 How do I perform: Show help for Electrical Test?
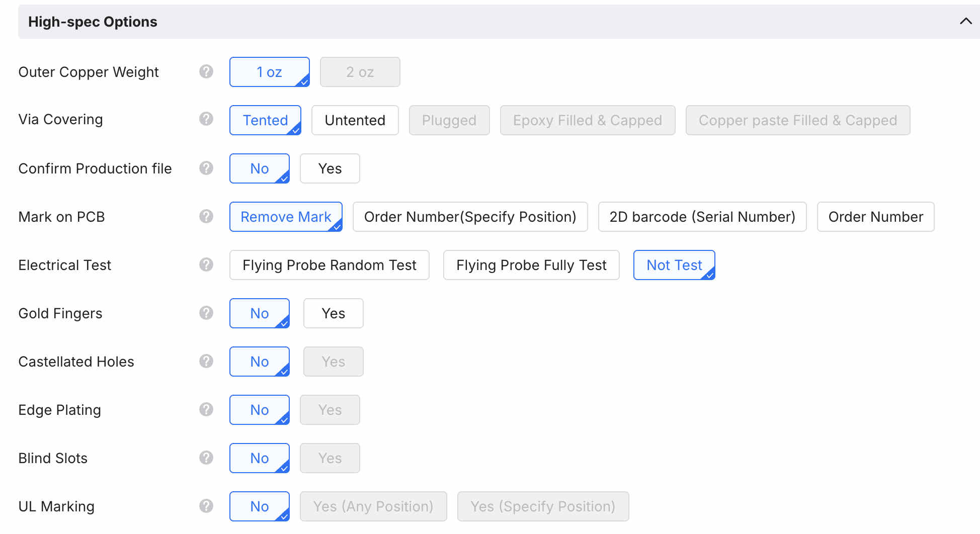206,264
